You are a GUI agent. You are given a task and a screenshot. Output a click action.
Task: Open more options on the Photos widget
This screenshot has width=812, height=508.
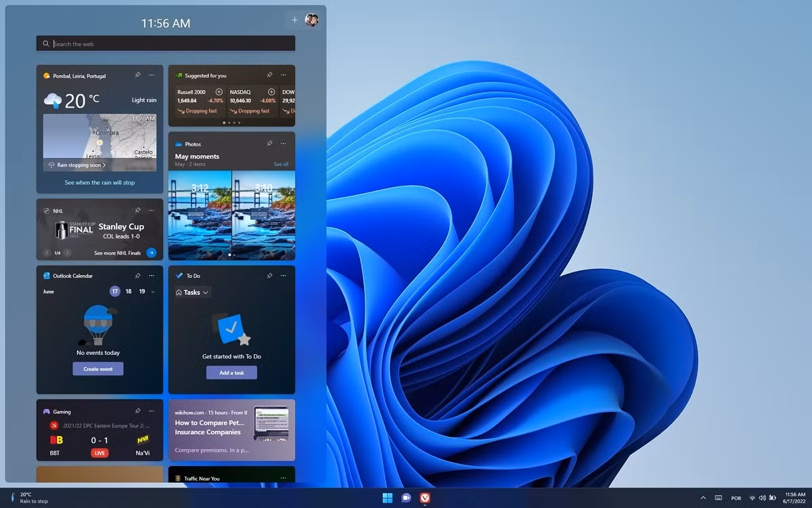tap(284, 144)
